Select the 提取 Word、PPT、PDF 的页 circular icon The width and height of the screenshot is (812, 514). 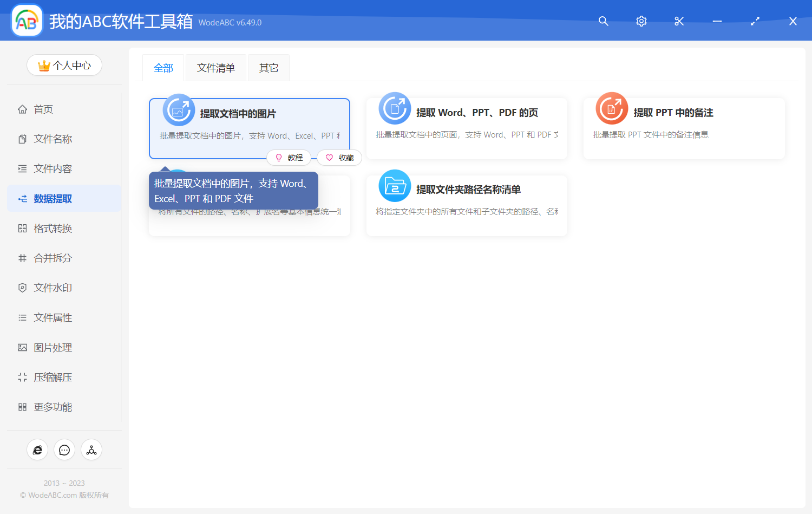[395, 108]
